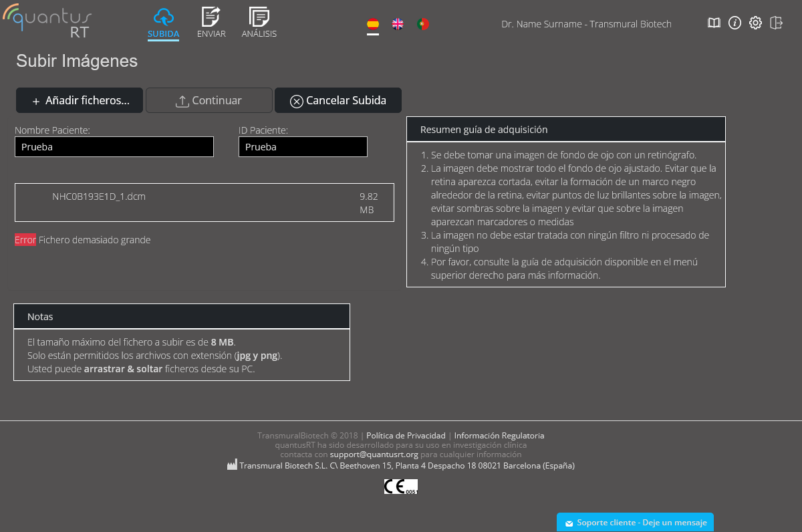Click support@quantusrt.org email link
The image size is (802, 532).
pyautogui.click(x=374, y=454)
